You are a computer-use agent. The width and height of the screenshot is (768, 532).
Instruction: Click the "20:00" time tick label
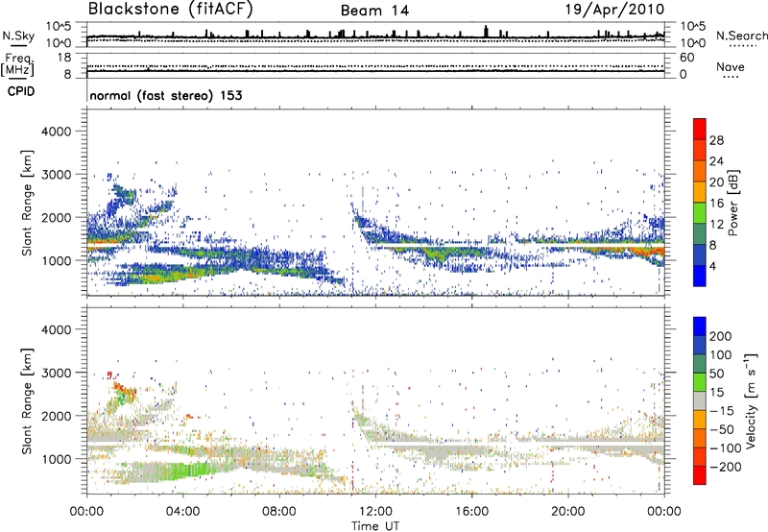567,512
